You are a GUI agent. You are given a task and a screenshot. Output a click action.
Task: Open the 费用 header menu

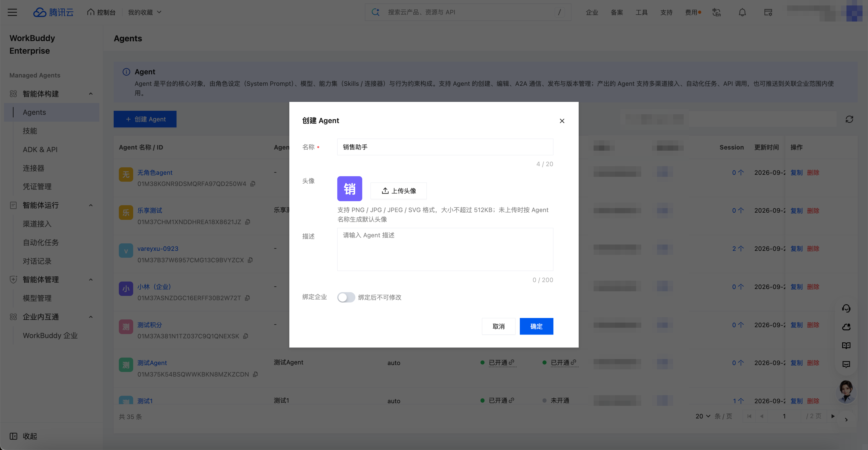click(x=693, y=12)
